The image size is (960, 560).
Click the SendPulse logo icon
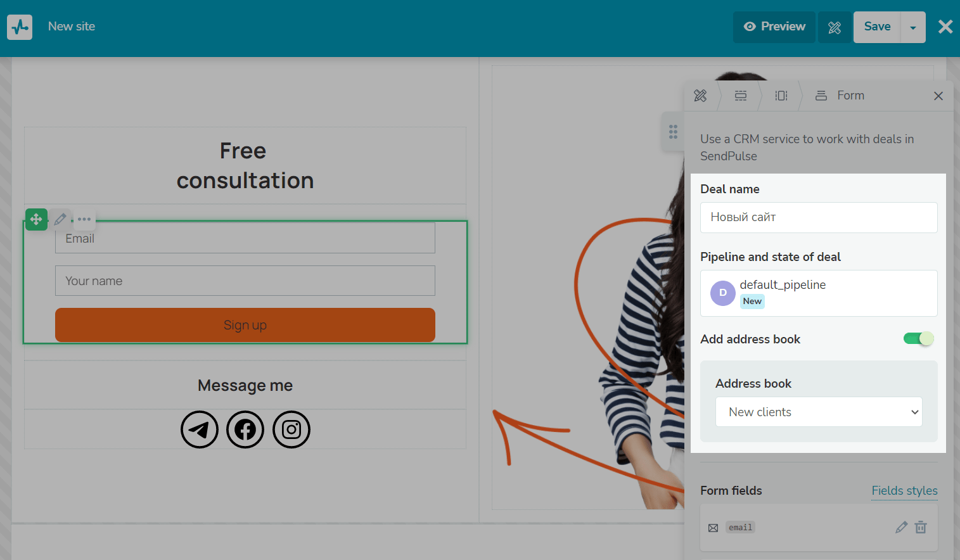click(20, 27)
